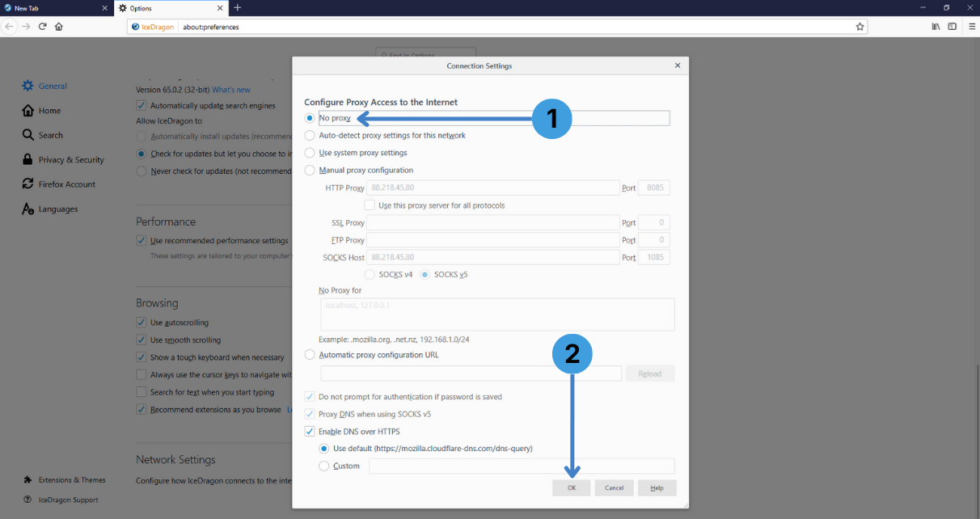This screenshot has width=980, height=519.
Task: Click the browser Back arrow button
Action: (10, 27)
